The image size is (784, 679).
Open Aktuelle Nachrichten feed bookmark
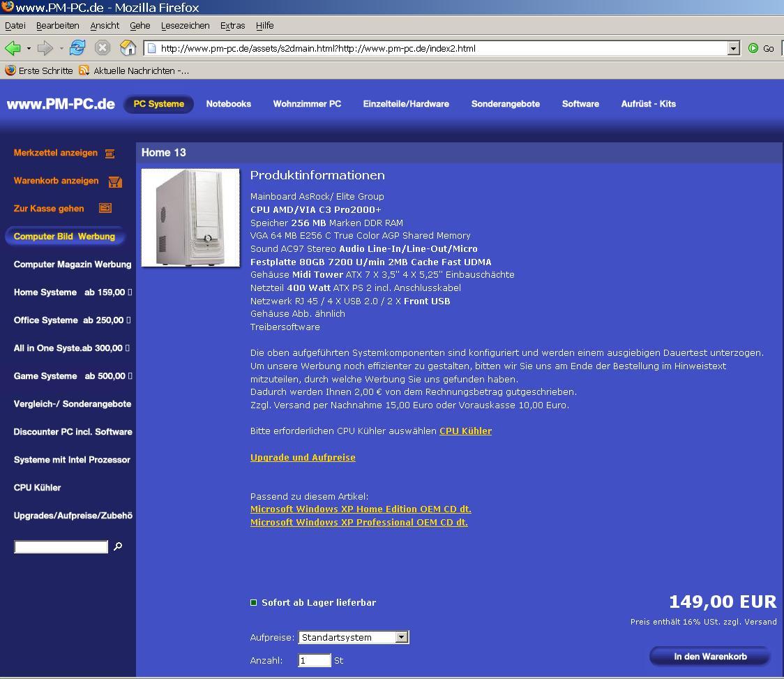point(134,70)
